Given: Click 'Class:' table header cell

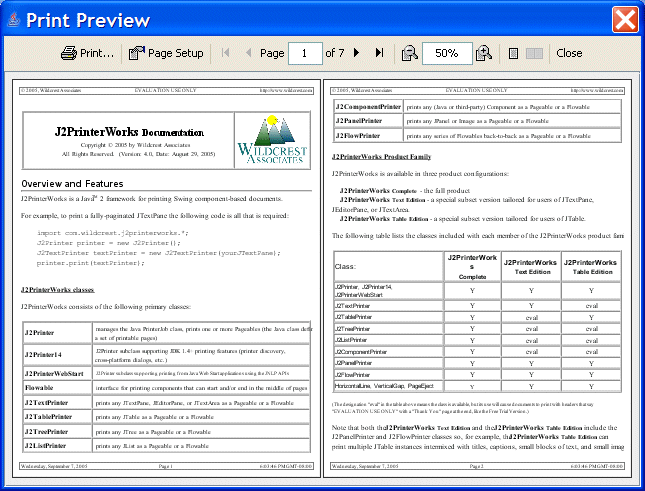Looking at the screenshot, I should click(388, 266).
